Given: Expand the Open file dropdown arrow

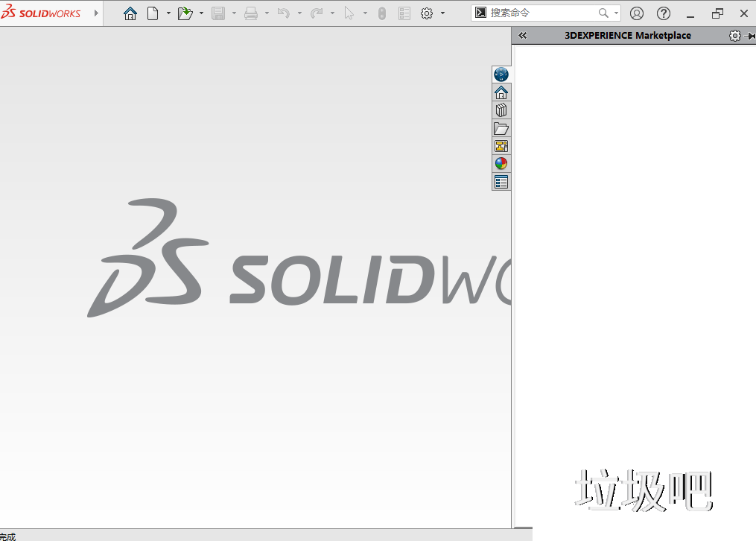Looking at the screenshot, I should pyautogui.click(x=201, y=13).
